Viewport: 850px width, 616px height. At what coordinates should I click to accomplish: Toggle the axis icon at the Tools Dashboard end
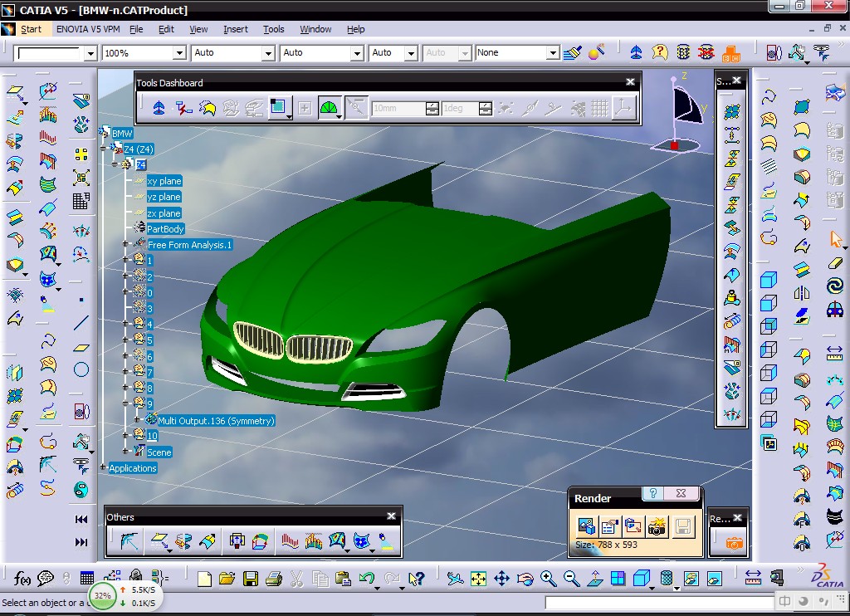[x=624, y=108]
